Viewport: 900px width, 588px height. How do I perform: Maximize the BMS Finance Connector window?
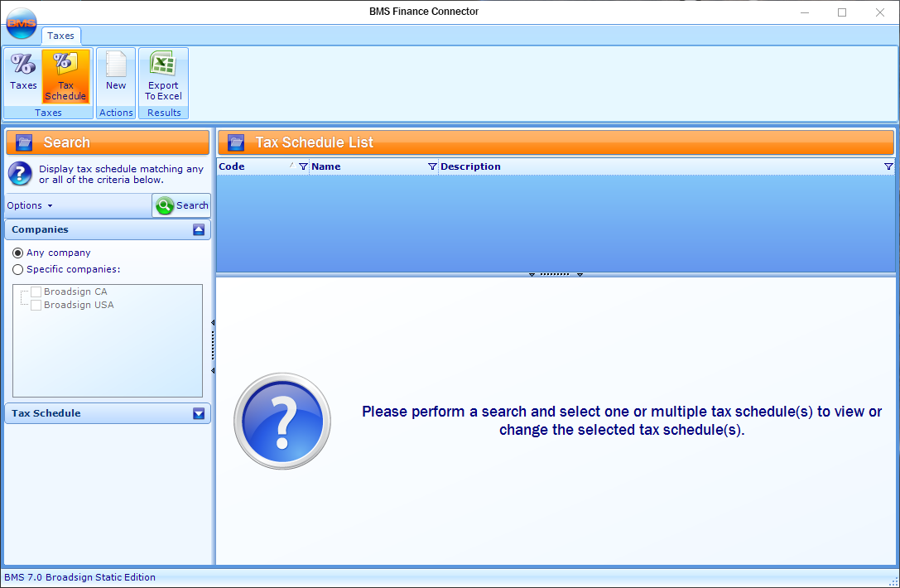[x=842, y=12]
